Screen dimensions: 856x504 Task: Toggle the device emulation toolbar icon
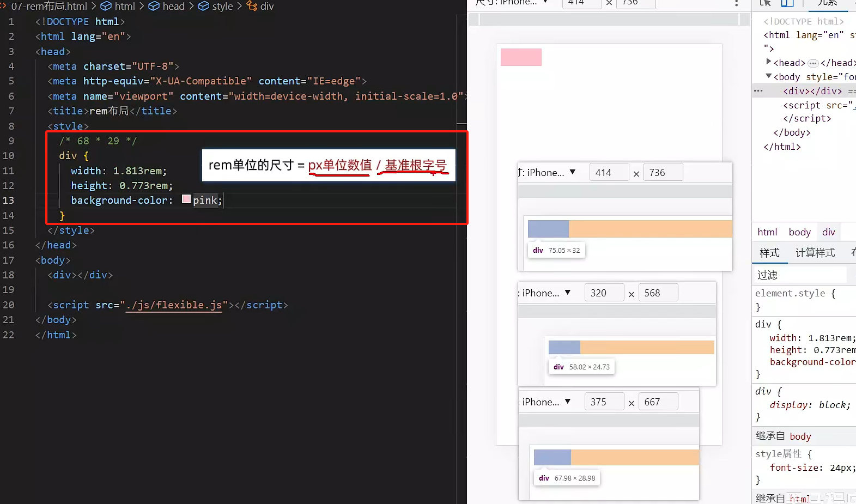point(787,3)
